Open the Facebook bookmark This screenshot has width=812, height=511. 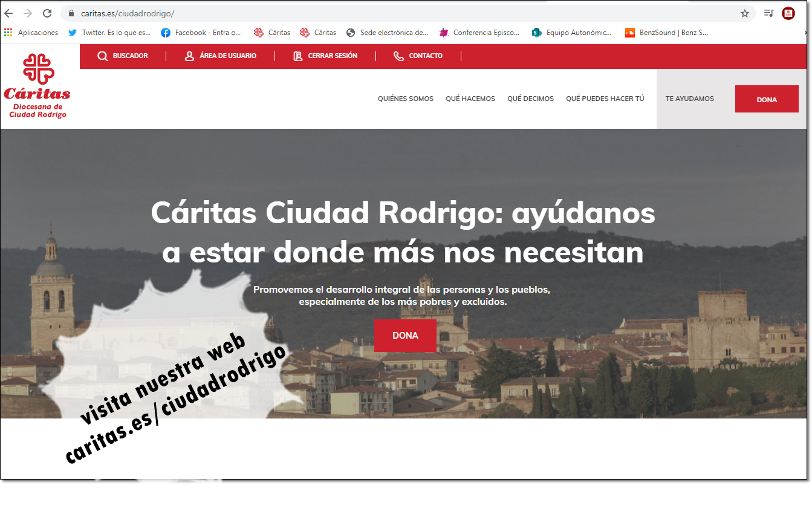[201, 33]
